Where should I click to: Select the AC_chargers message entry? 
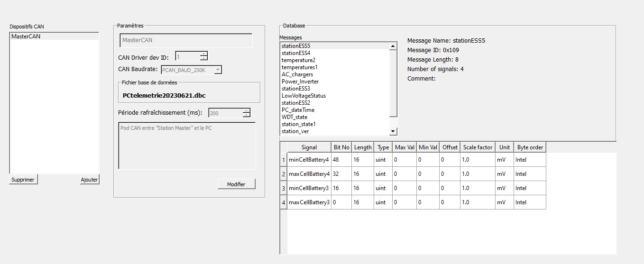point(297,74)
